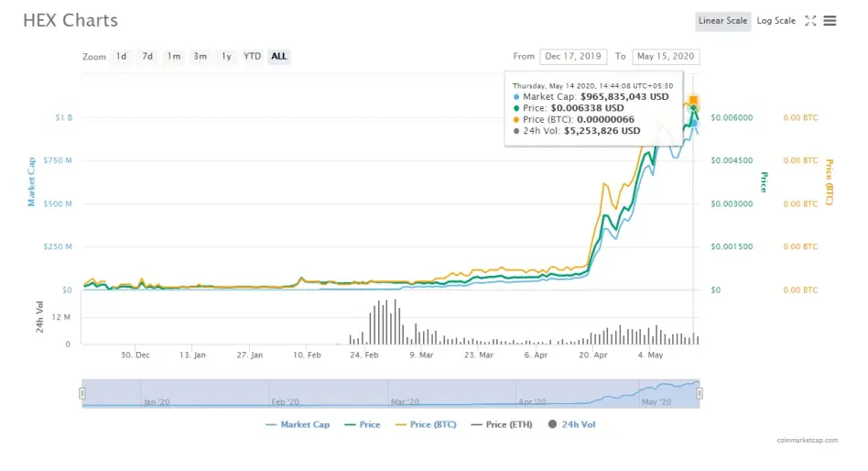Image resolution: width=868 pixels, height=471 pixels.
Task: Click the navigator overview chart area
Action: coord(391,393)
